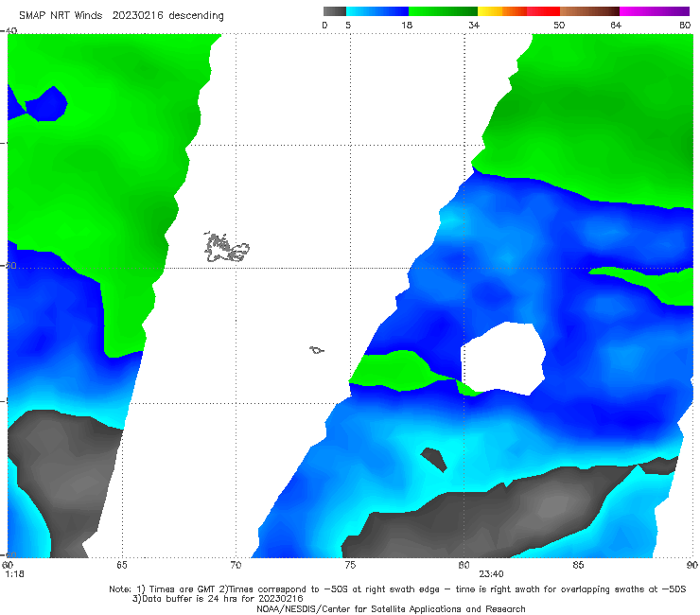Click the color bar label '64'

pos(616,26)
